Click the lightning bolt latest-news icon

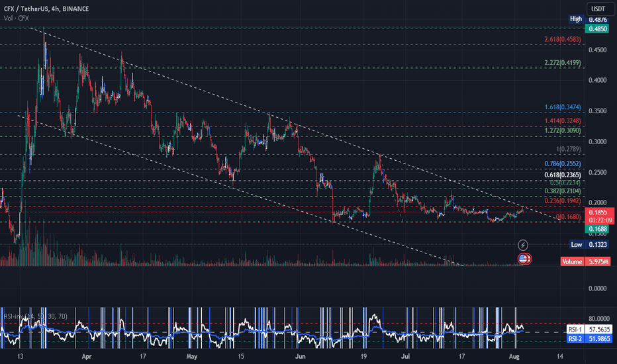click(522, 245)
